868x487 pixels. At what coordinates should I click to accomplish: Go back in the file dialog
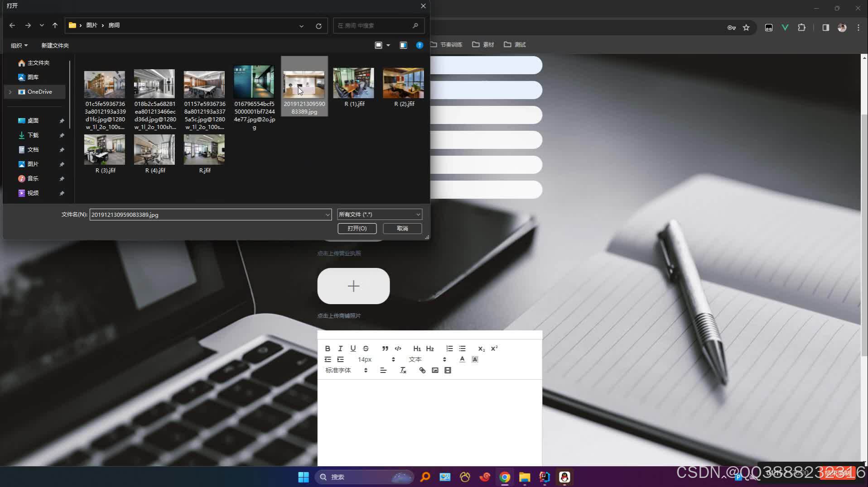tap(12, 25)
